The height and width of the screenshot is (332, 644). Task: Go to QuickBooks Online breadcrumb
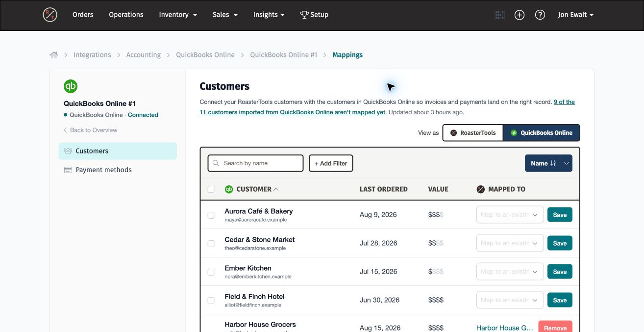pos(205,55)
